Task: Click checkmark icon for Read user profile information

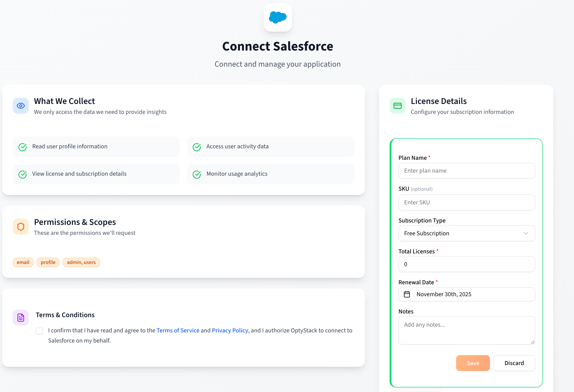Action: click(23, 147)
